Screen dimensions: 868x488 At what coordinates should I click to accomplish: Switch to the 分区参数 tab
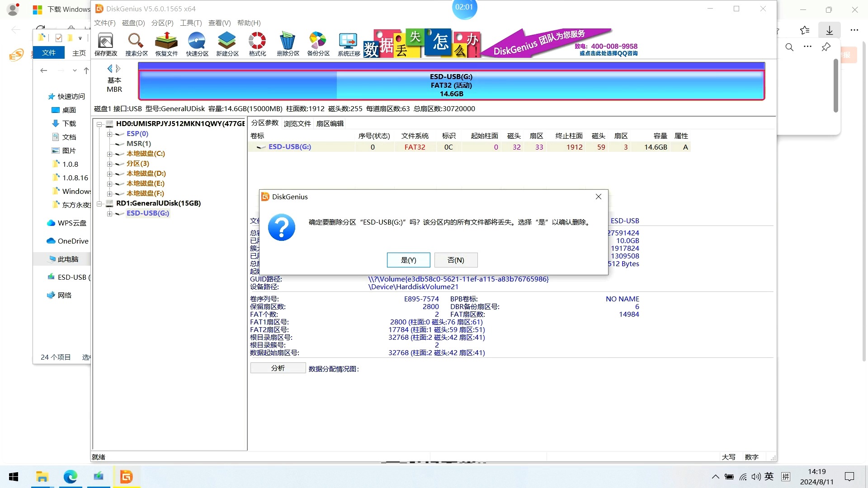pos(265,123)
